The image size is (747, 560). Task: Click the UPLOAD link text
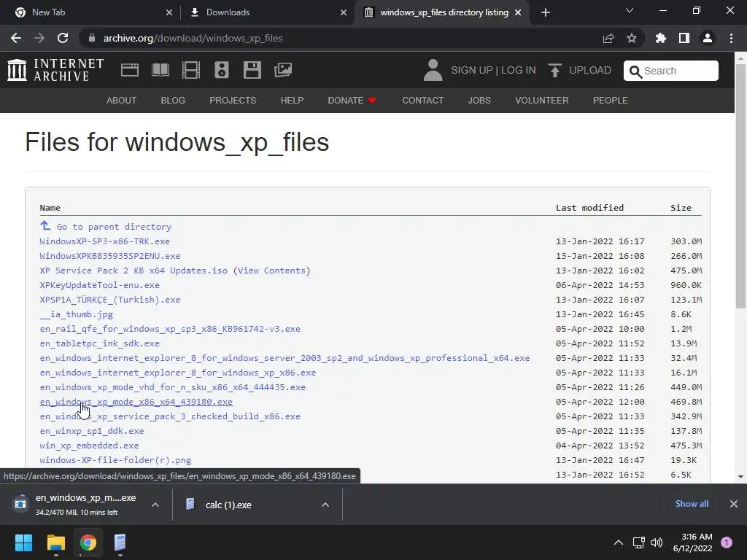590,70
